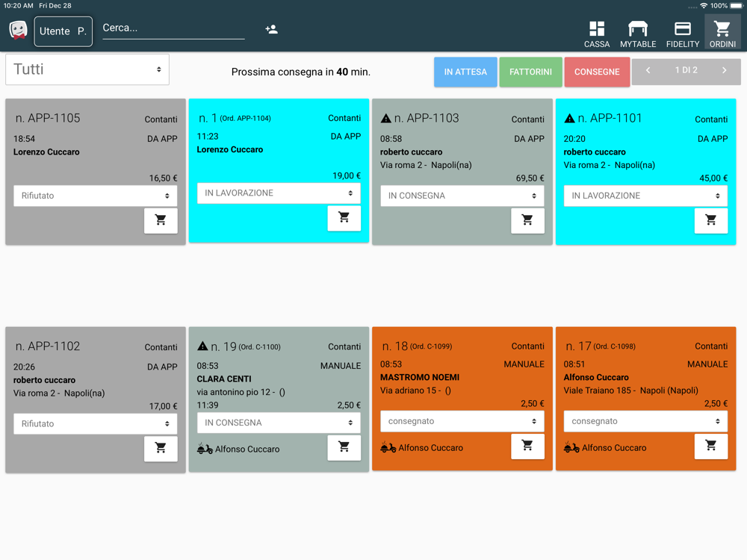Viewport: 747px width, 560px height.
Task: Go to next page of orders
Action: 724,71
